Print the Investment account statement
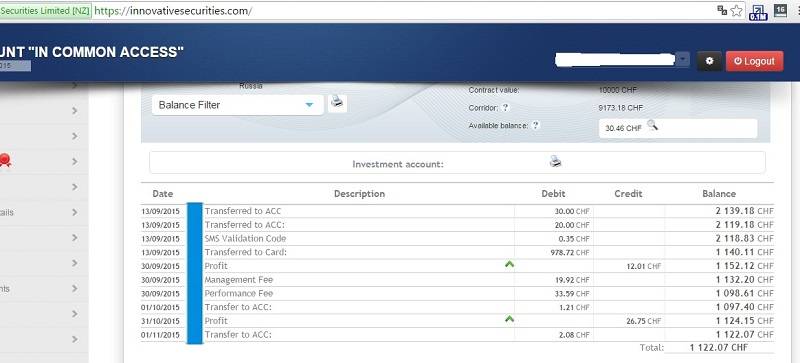This screenshot has width=800, height=363. pos(555,162)
